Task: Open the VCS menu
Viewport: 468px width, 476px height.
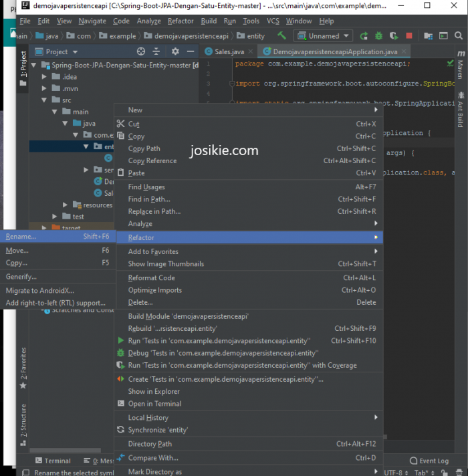Action: (x=273, y=21)
